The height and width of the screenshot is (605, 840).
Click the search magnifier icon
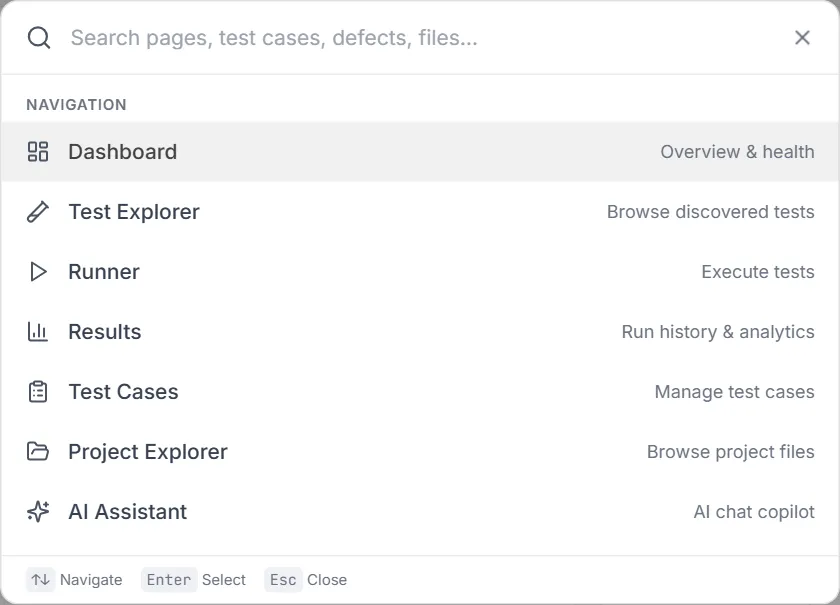(39, 38)
